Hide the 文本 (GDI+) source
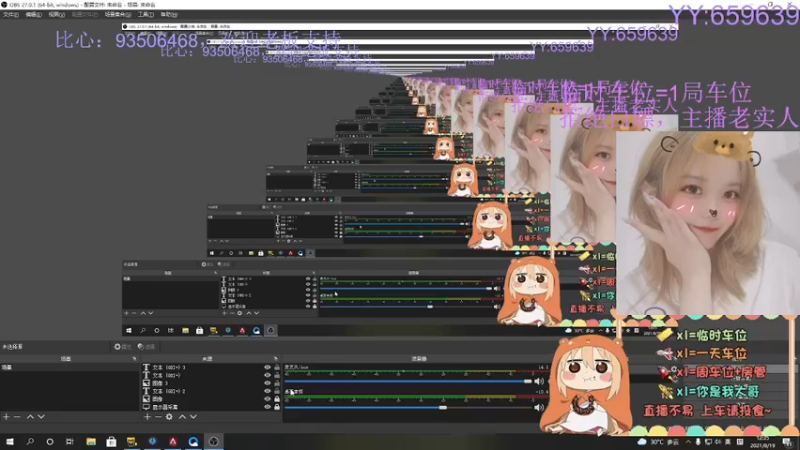Screen dimensions: 800x450 click(267, 375)
